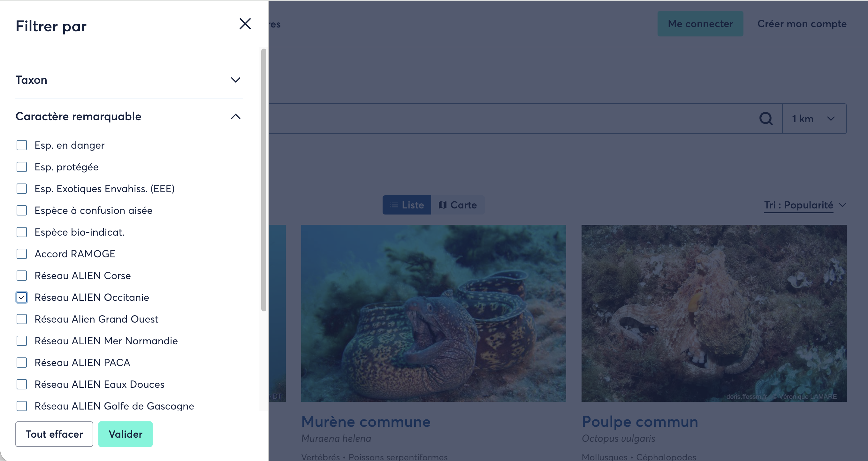Click the Valider button

[x=126, y=434]
